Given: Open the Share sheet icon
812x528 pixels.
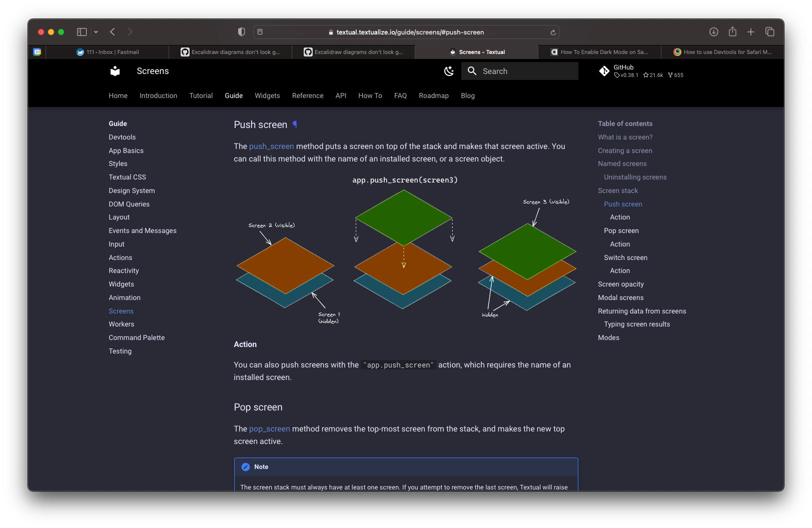Looking at the screenshot, I should pos(732,31).
